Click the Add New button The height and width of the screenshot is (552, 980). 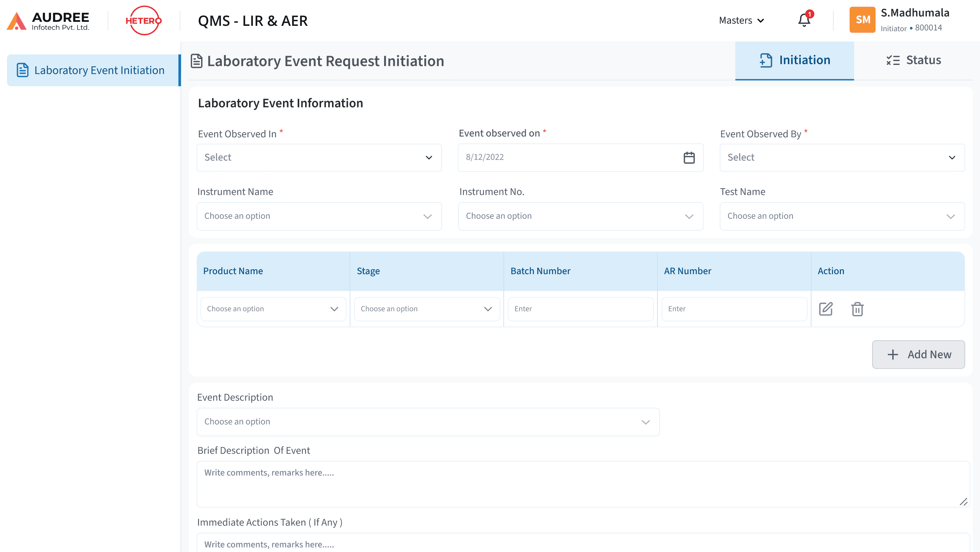tap(918, 354)
